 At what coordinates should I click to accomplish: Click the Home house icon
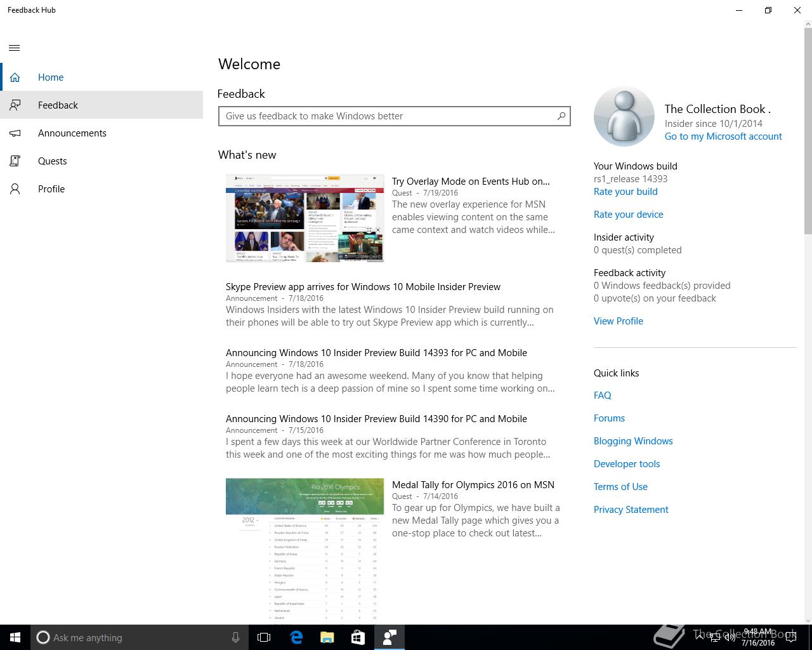click(15, 77)
